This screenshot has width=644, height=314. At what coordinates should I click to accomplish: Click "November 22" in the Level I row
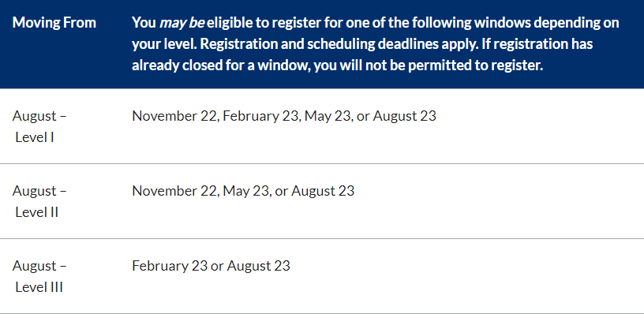[x=174, y=116]
